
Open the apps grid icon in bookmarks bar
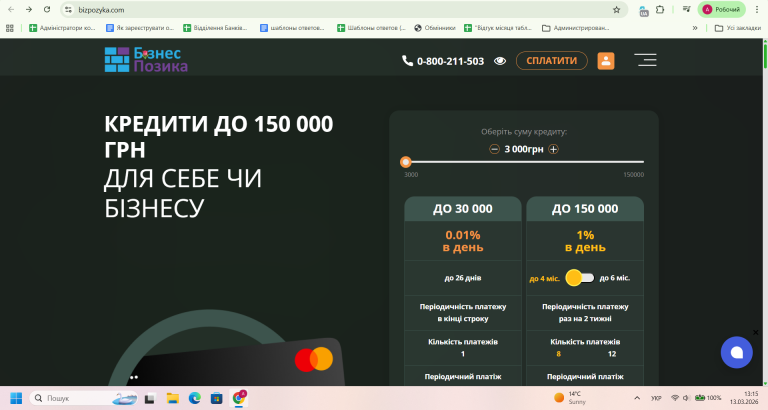click(10, 28)
